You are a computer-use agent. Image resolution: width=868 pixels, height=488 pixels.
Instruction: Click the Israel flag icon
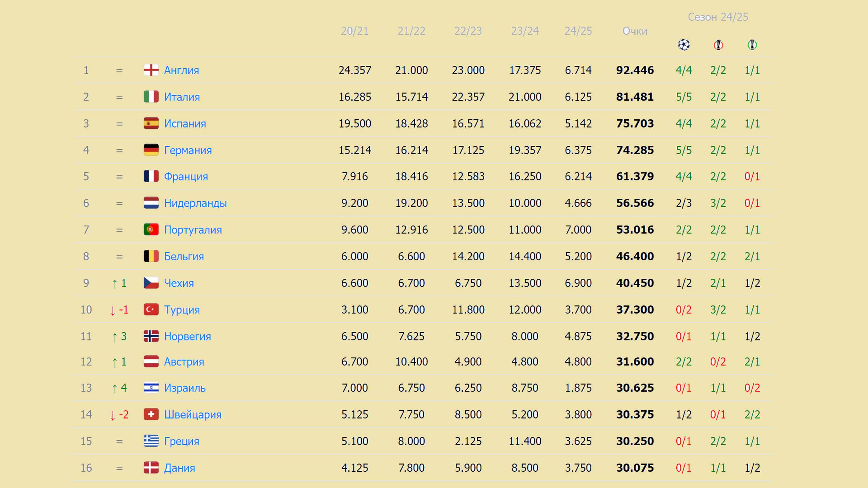click(x=151, y=388)
